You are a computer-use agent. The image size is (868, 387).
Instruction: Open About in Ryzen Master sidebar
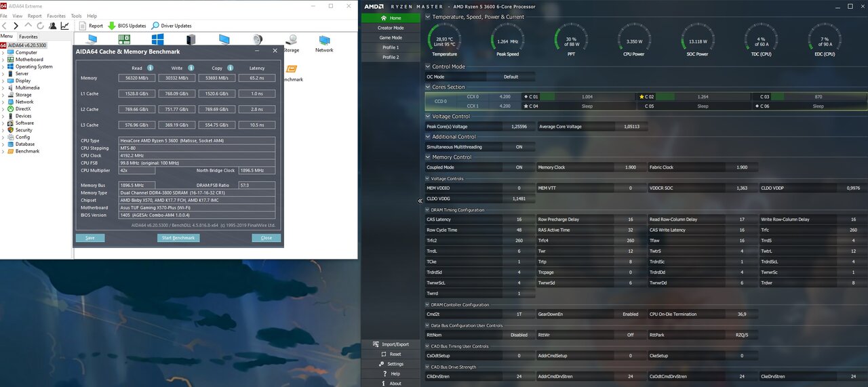point(391,383)
